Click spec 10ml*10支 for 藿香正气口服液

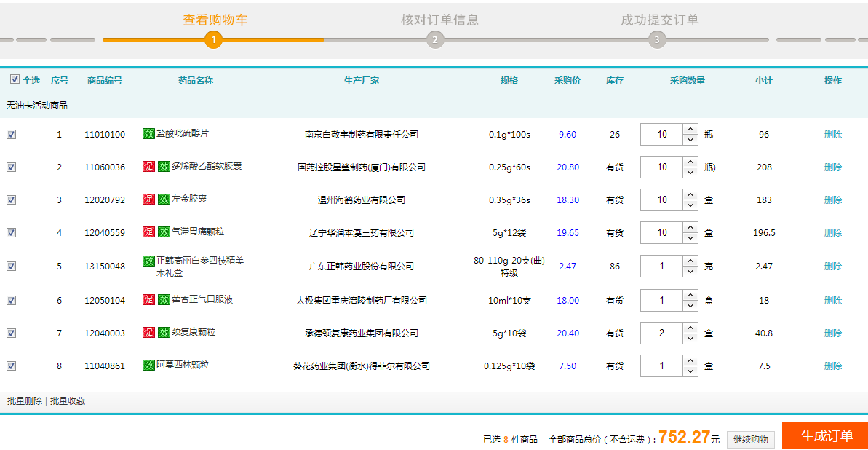(x=509, y=301)
